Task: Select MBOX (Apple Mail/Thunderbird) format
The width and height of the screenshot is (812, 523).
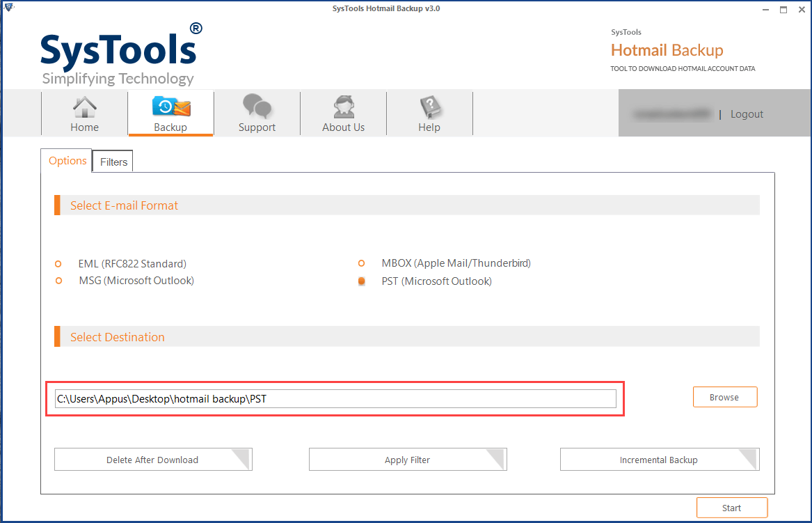Action: (x=361, y=263)
